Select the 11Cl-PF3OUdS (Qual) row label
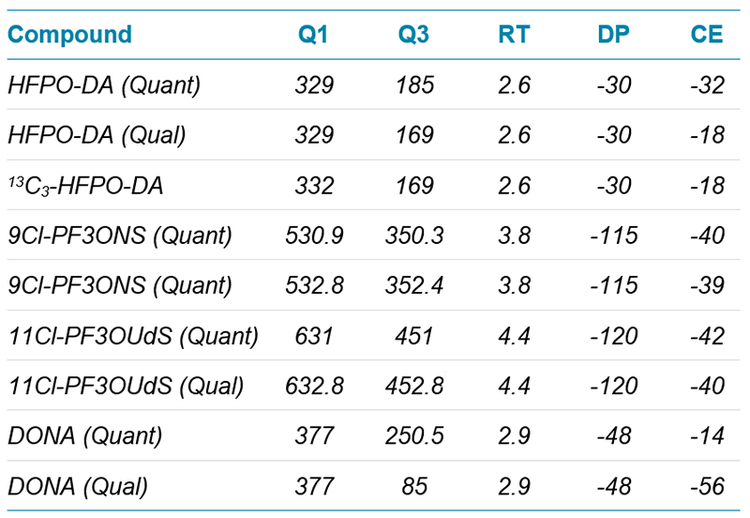 (126, 386)
